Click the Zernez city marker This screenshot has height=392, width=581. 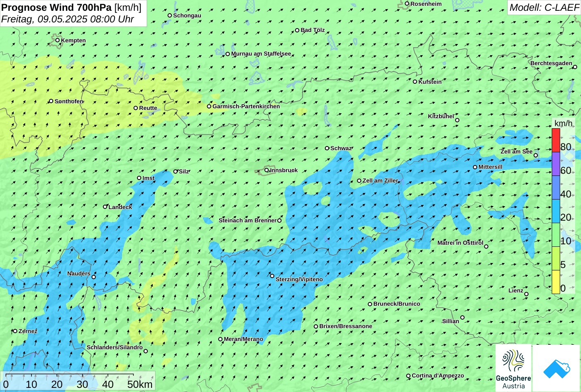15,331
